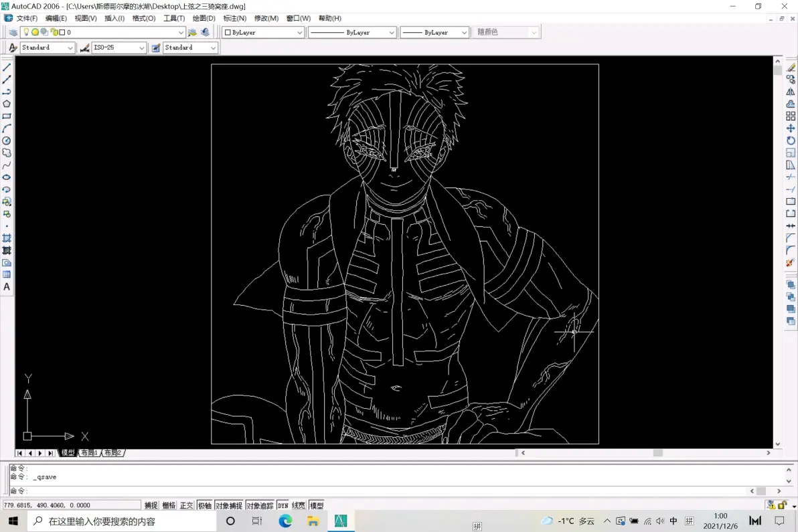Viewport: 798px width, 532px height.
Task: Open the 绘图(D) menu
Action: click(204, 18)
